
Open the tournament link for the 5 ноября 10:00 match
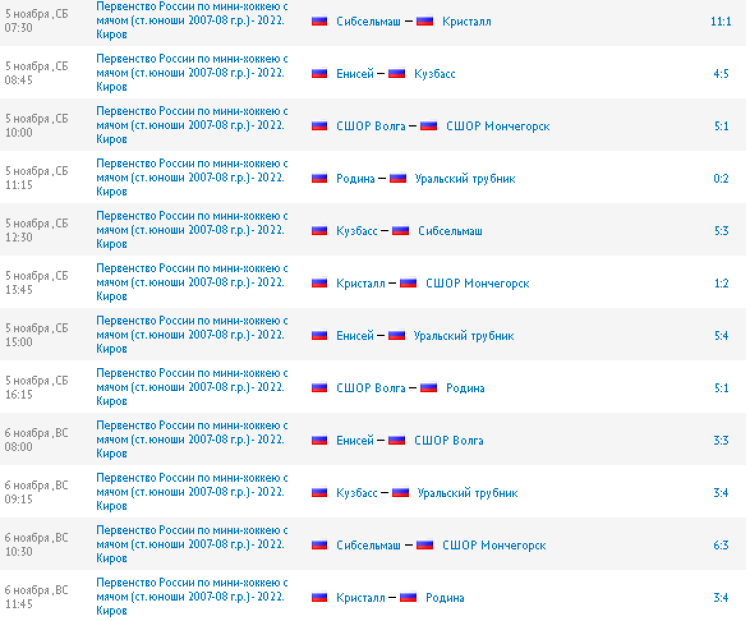192,126
